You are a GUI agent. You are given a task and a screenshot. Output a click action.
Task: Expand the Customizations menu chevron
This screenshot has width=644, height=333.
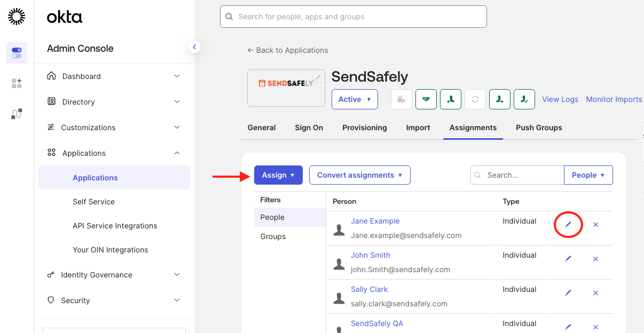pyautogui.click(x=177, y=127)
